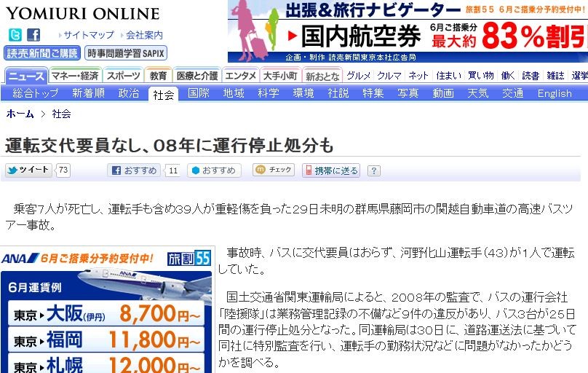
Task: Click the ツイート tweet button
Action: coord(28,170)
